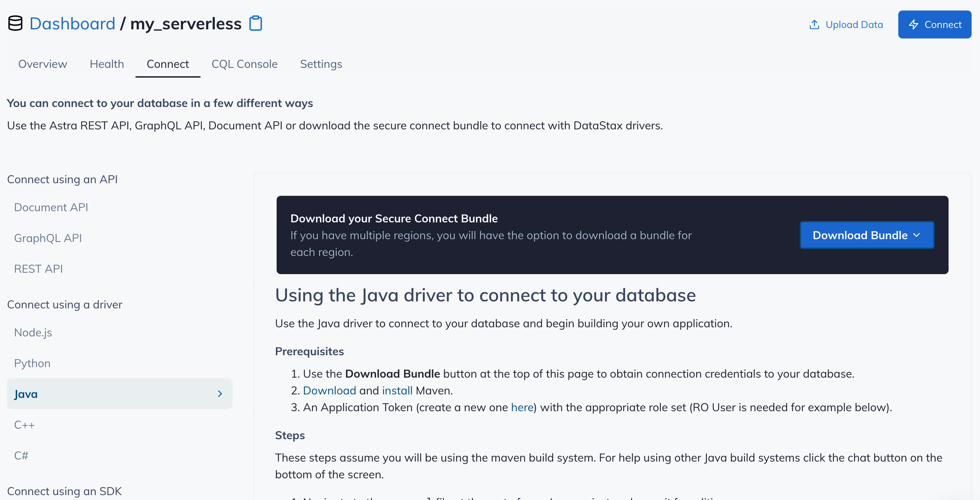Image resolution: width=980 pixels, height=500 pixels.
Task: Click the Upload Data arrow icon
Action: pyautogui.click(x=814, y=25)
